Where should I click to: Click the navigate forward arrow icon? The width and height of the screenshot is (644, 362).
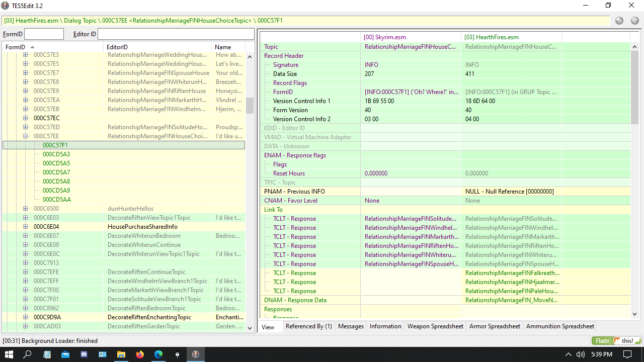coord(635,21)
